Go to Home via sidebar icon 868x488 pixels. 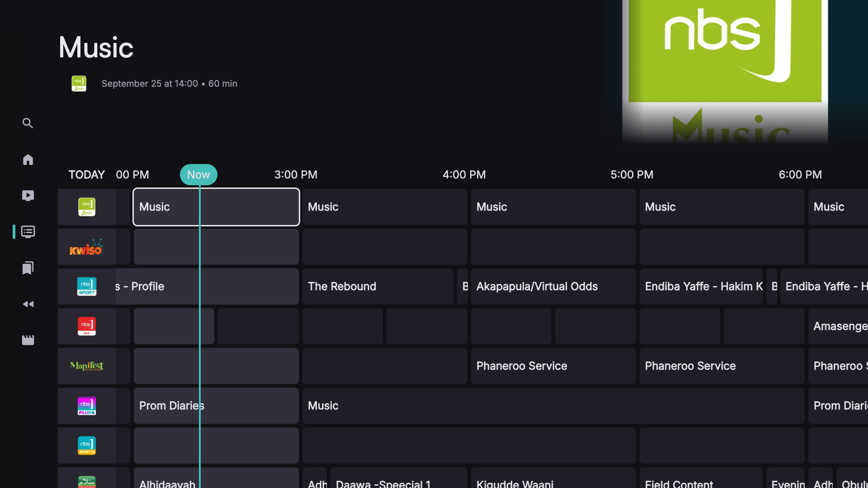[x=28, y=160]
